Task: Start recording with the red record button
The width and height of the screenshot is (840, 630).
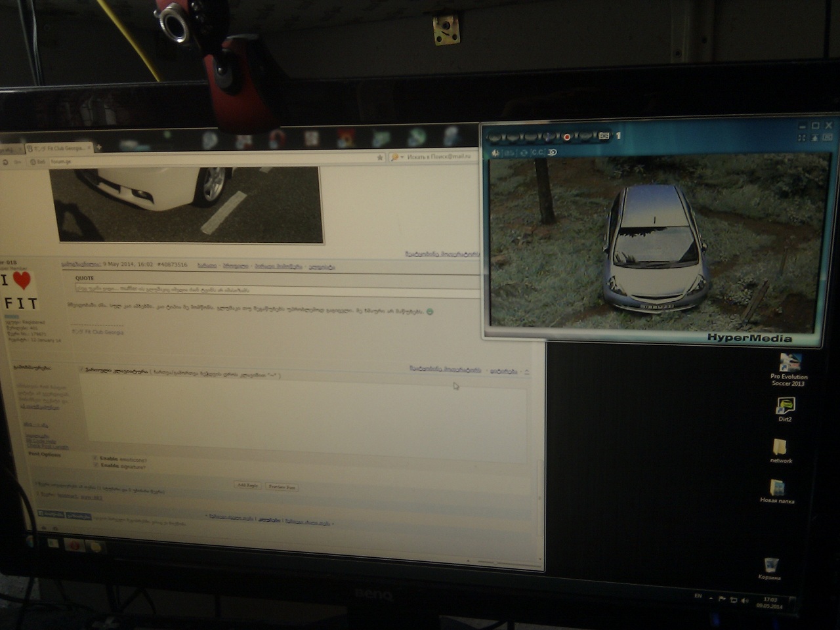Action: [566, 137]
